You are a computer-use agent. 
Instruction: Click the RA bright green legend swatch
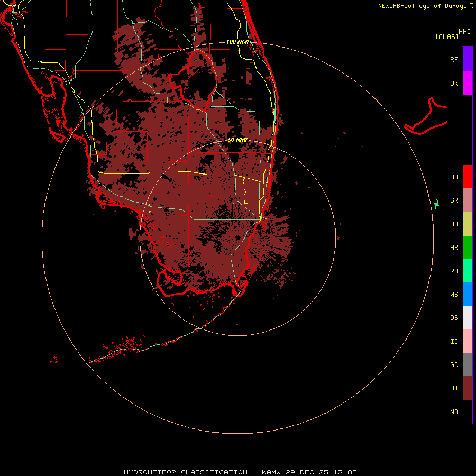point(467,271)
